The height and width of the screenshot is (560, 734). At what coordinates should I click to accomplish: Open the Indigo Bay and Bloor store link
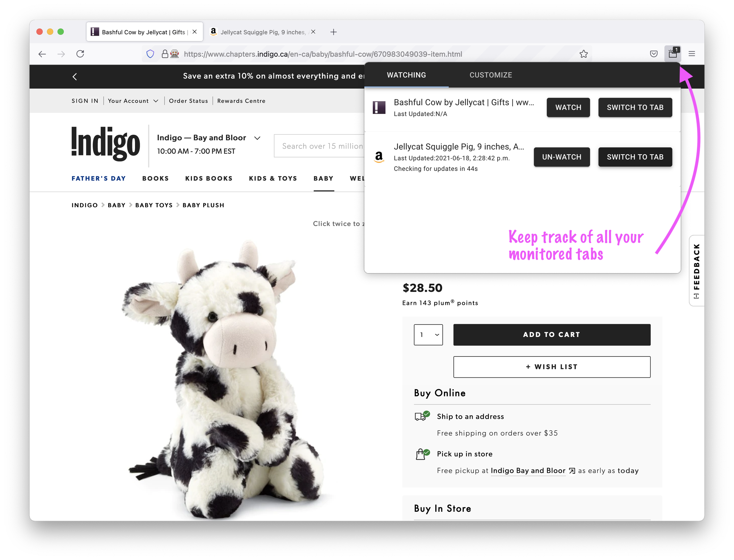click(528, 471)
